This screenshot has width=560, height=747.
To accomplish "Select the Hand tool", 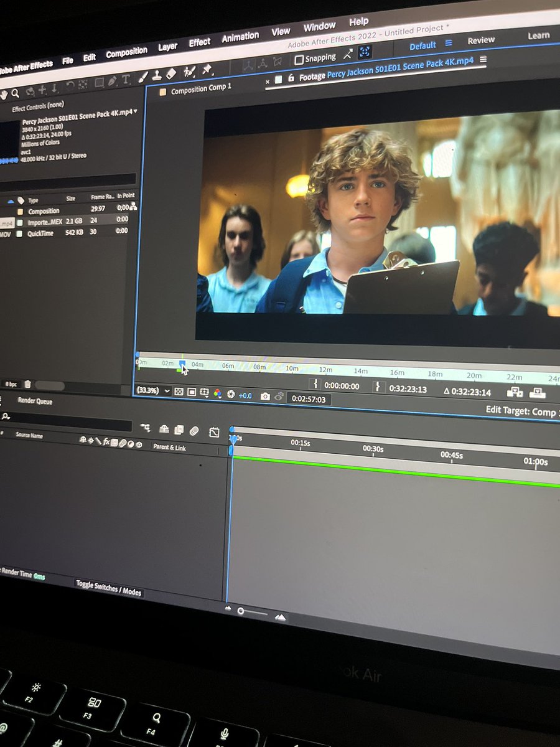I will tap(4, 94).
